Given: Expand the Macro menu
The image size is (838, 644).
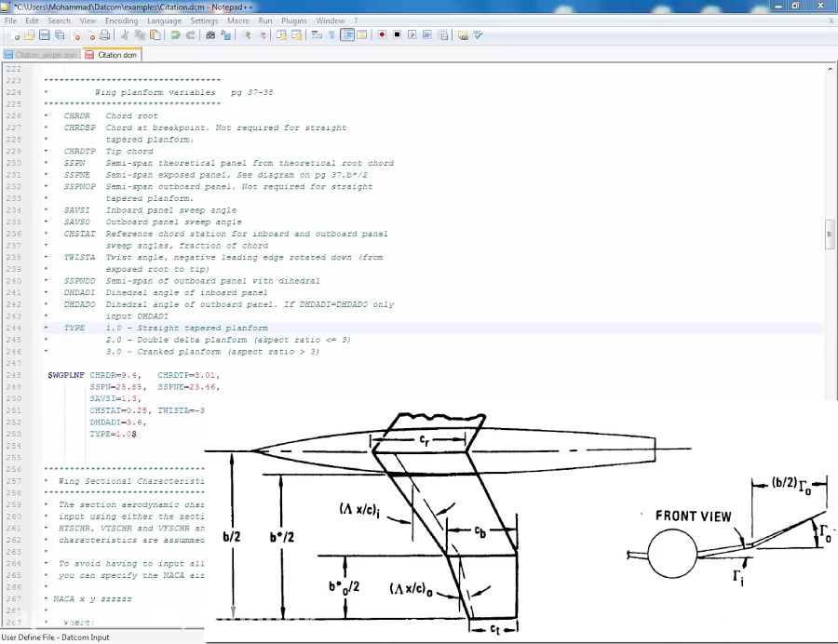Looking at the screenshot, I should click(237, 20).
